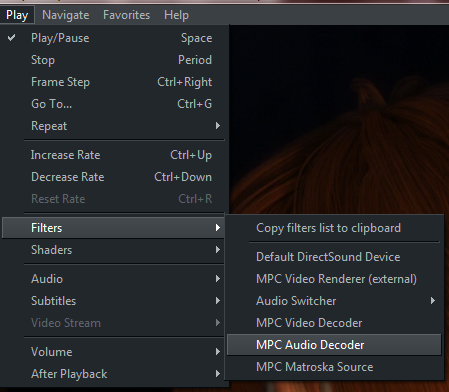Open the Help menu

click(x=176, y=15)
